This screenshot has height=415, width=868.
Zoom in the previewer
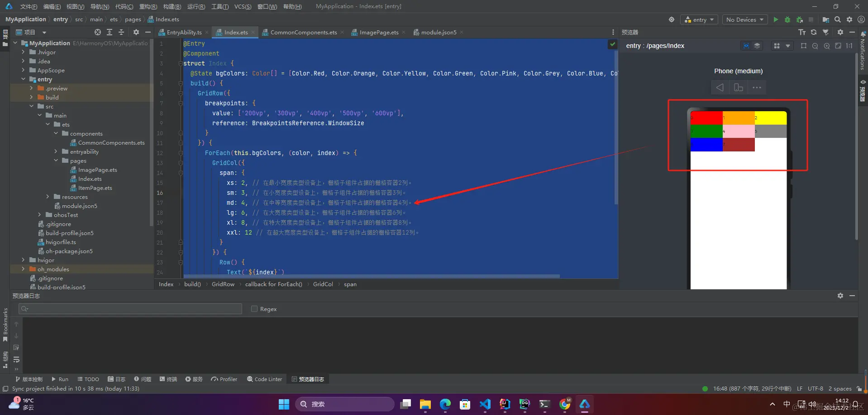pyautogui.click(x=827, y=46)
